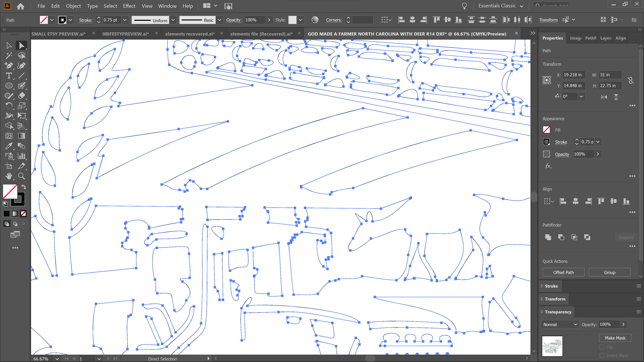Image resolution: width=644 pixels, height=362 pixels.
Task: Select the Eyedropper tool
Action: (x=9, y=146)
